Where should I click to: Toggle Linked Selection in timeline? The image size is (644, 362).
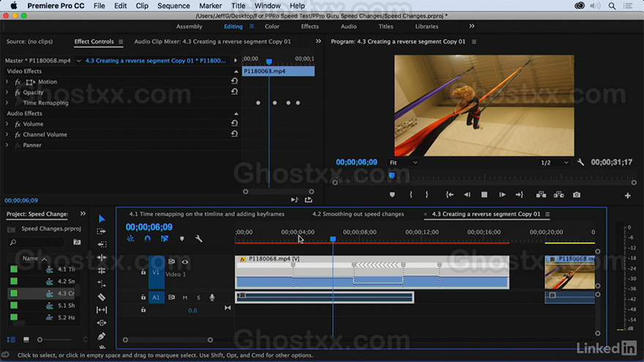tap(165, 238)
